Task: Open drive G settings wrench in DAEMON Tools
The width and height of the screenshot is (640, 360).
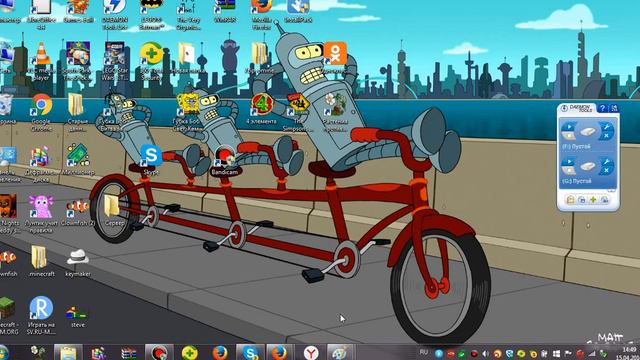Action: (x=607, y=162)
